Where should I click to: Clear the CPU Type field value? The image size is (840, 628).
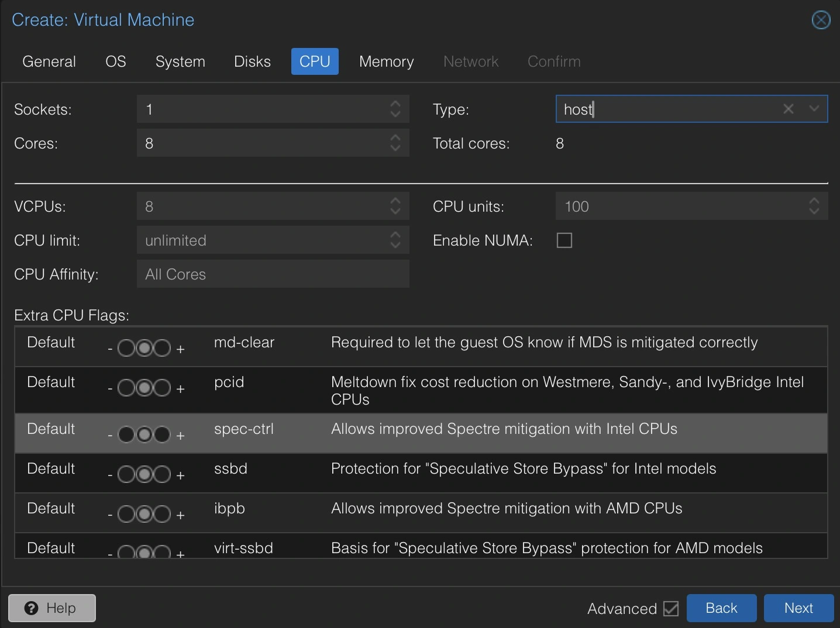coord(789,109)
